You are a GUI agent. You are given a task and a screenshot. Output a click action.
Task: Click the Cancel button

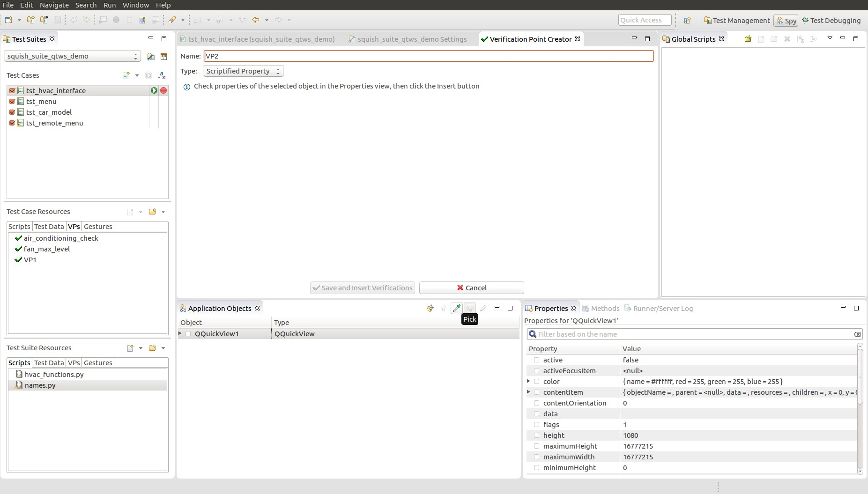point(471,288)
